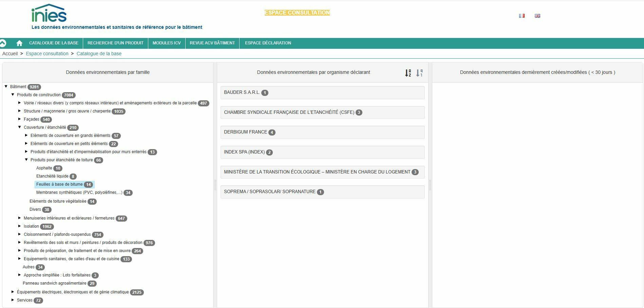644x308 pixels.
Task: Sort organisms by count with the numeric icon
Action: tap(420, 73)
